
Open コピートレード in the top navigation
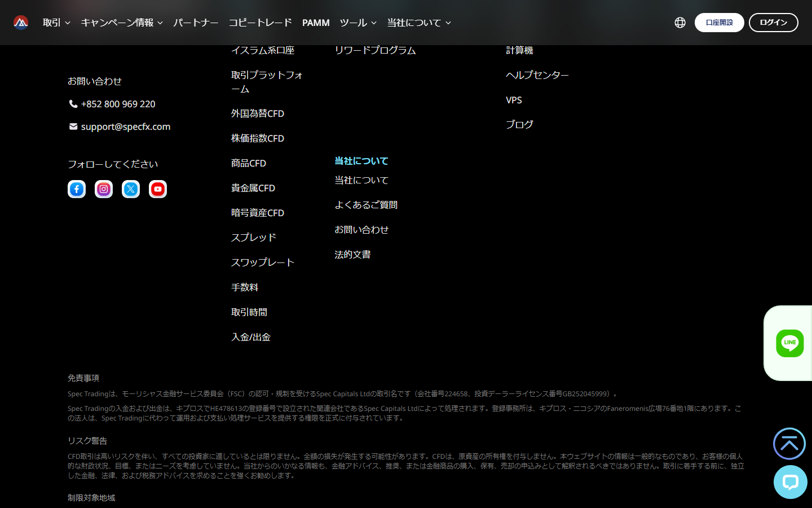point(260,23)
